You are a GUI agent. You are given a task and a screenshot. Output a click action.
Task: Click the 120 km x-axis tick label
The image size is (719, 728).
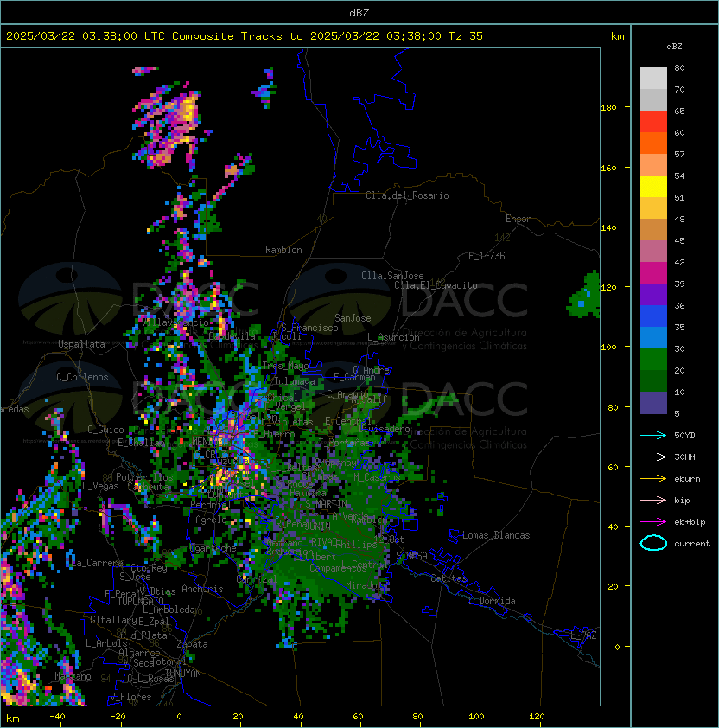tap(537, 717)
